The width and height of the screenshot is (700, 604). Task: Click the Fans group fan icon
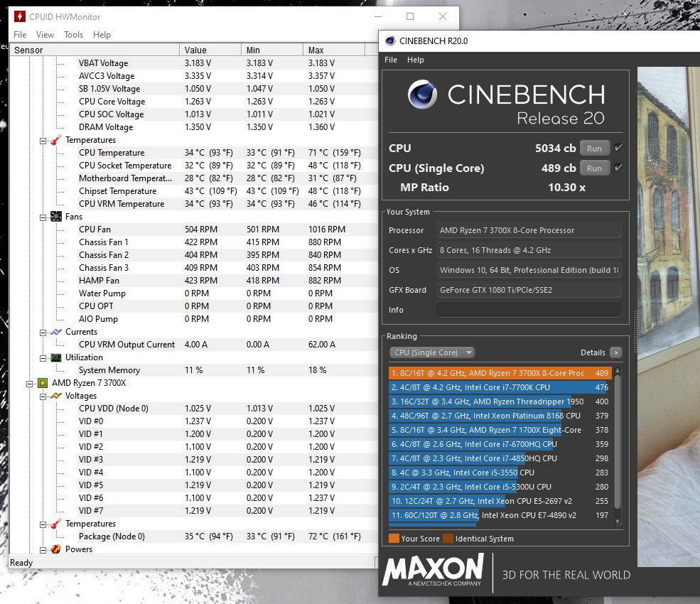click(x=56, y=217)
